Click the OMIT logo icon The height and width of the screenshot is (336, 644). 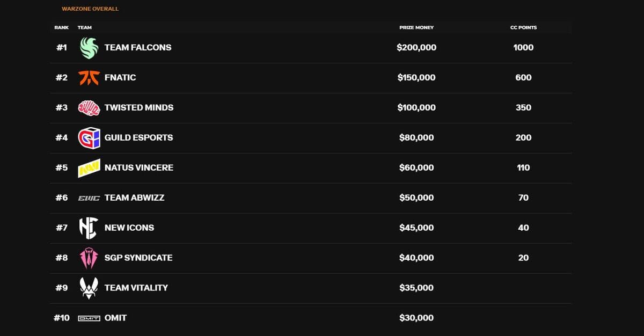89,318
